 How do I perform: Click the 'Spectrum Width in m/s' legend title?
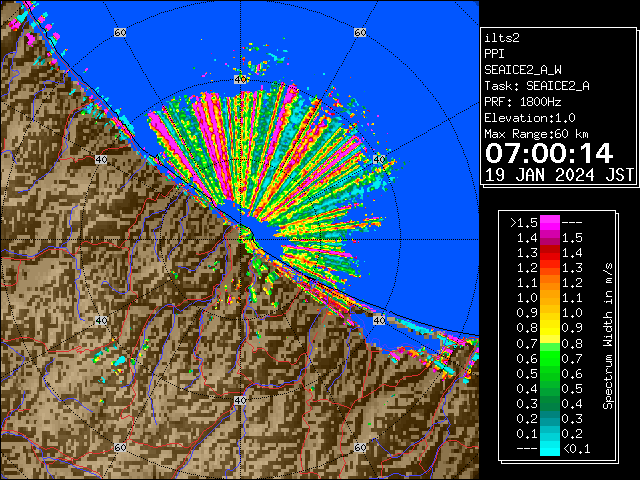[607, 336]
